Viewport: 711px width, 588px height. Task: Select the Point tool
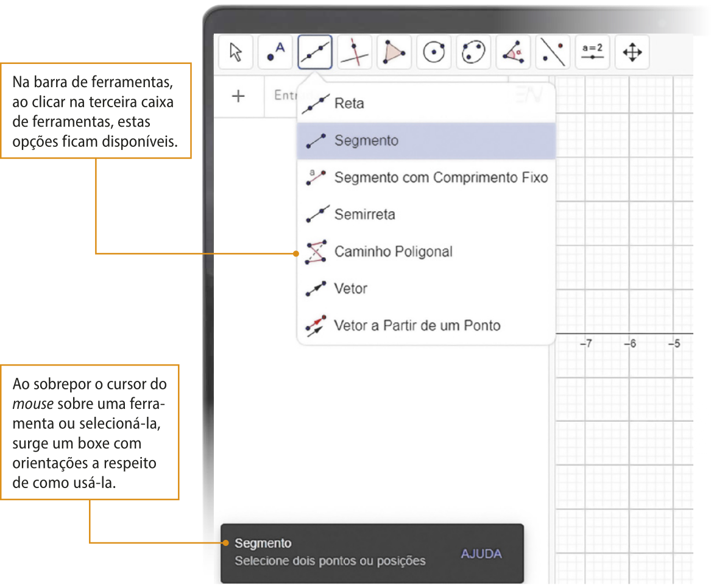[275, 52]
